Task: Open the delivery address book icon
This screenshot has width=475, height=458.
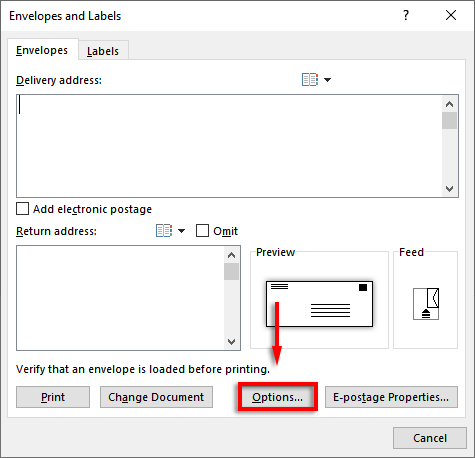Action: [310, 80]
